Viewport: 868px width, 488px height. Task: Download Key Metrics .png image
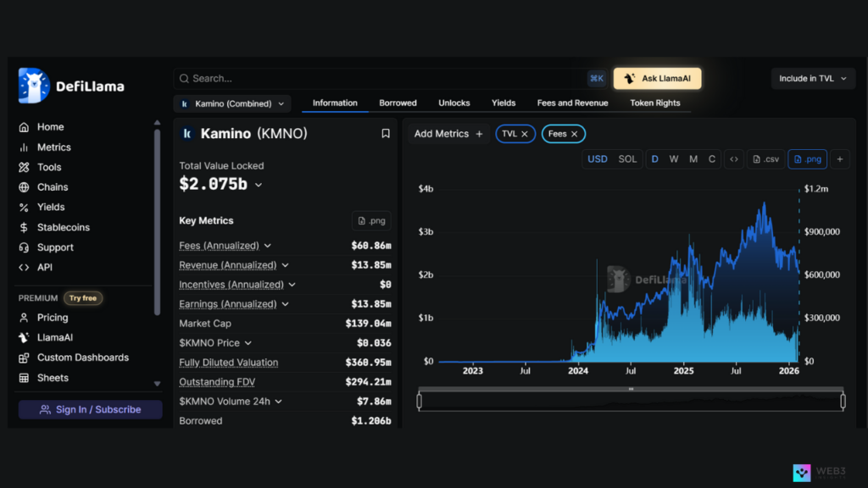(371, 221)
